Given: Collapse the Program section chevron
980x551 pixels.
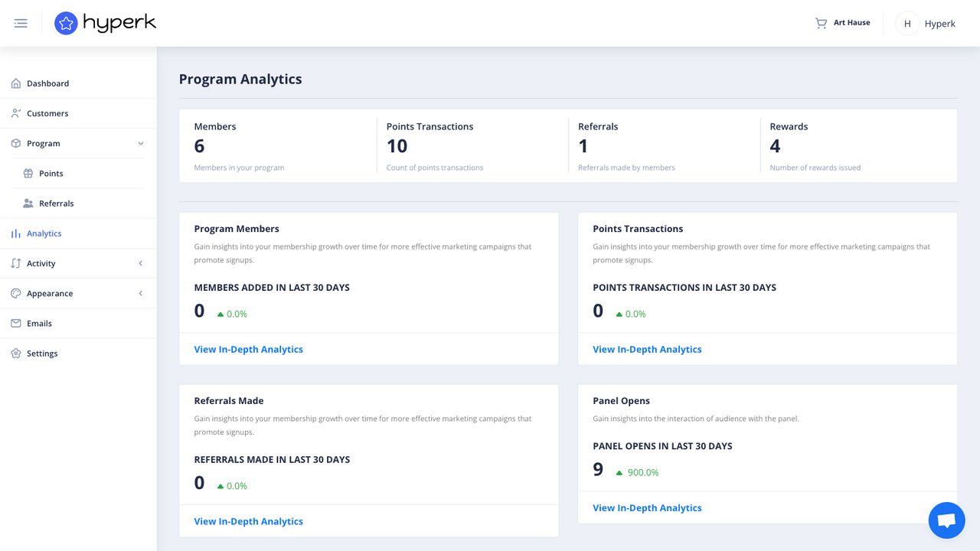Looking at the screenshot, I should click(x=141, y=143).
